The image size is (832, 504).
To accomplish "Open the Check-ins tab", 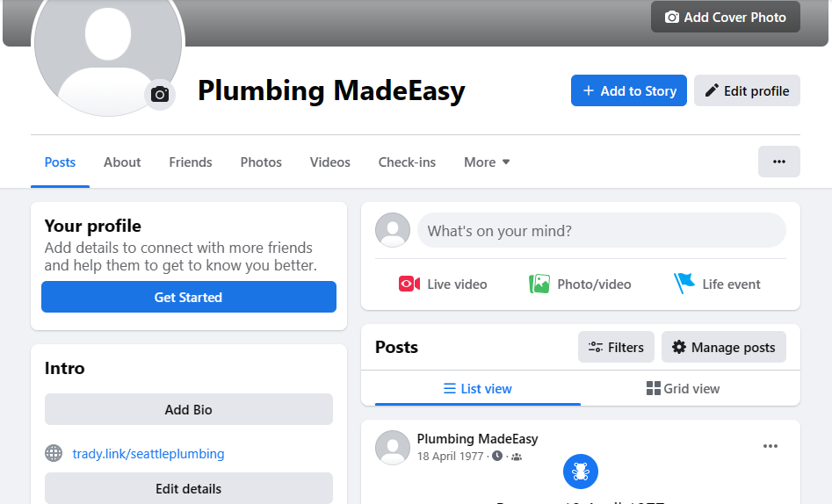I will 407,162.
